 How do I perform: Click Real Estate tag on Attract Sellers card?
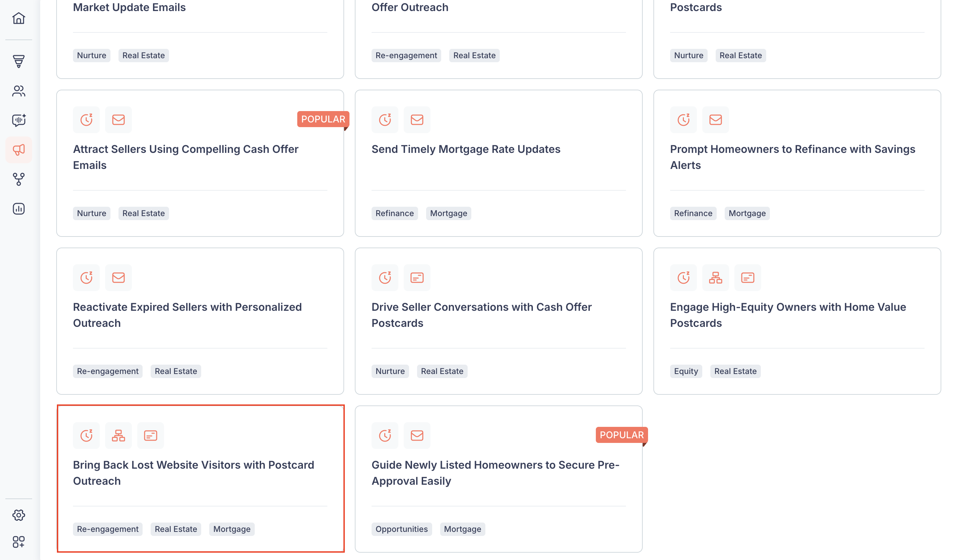tap(144, 213)
